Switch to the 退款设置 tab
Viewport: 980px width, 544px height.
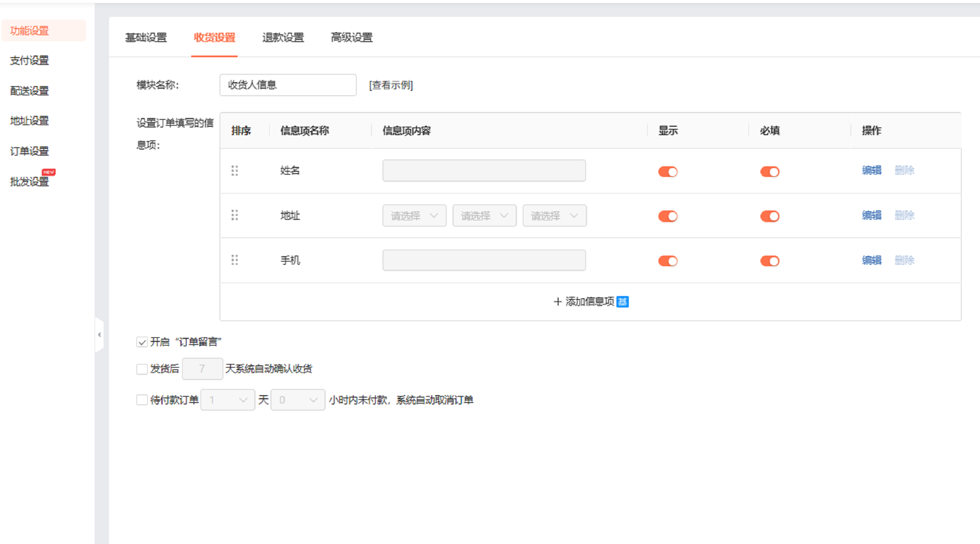(283, 37)
